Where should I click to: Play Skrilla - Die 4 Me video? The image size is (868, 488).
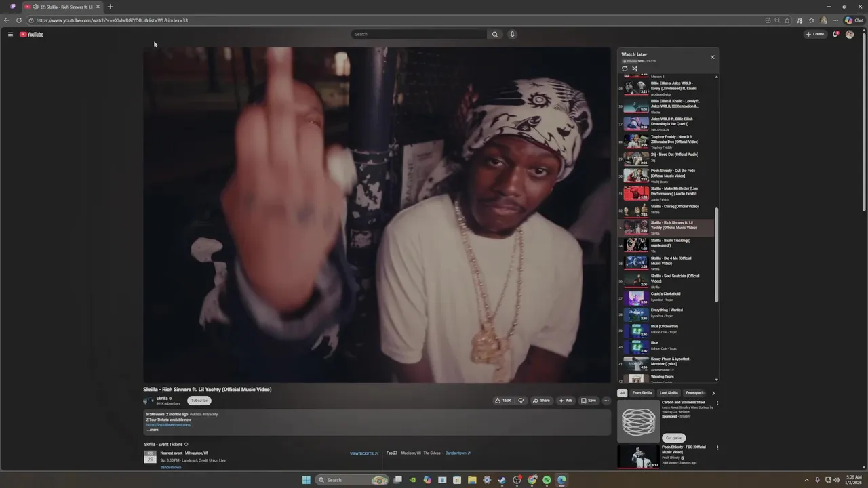[668, 263]
